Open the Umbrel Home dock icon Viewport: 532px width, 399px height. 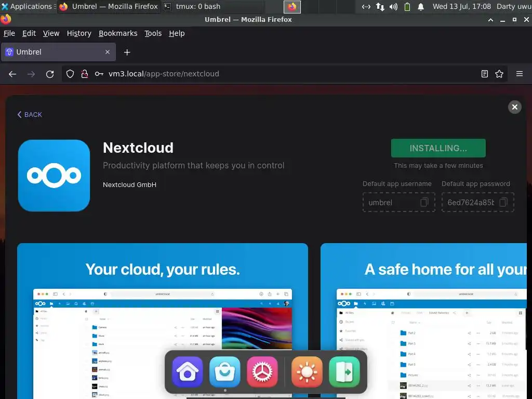pos(187,372)
